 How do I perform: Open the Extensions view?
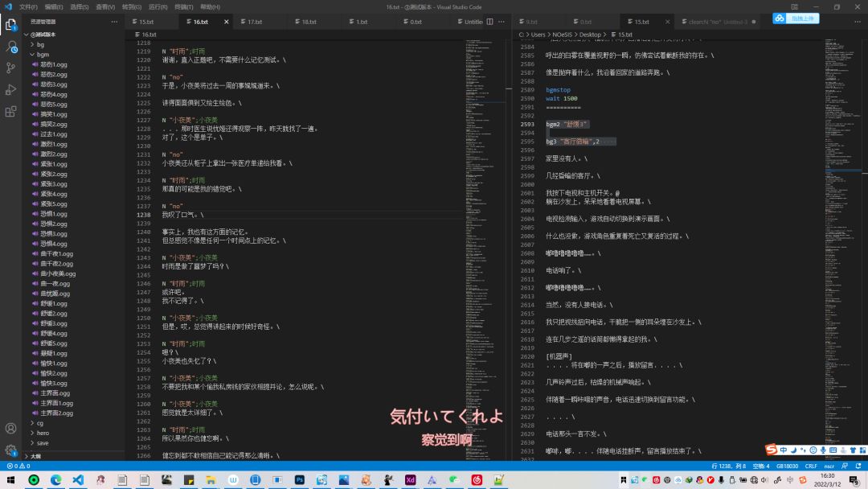pyautogui.click(x=10, y=111)
